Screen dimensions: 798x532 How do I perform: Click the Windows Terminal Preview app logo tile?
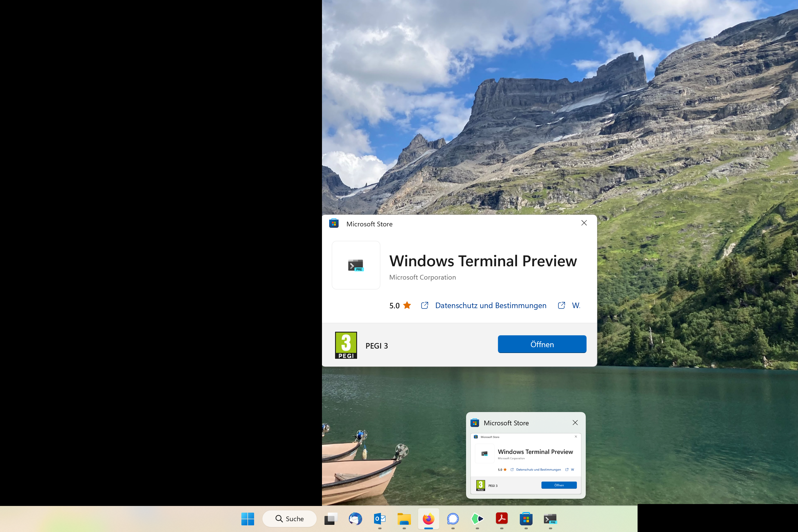tap(356, 265)
